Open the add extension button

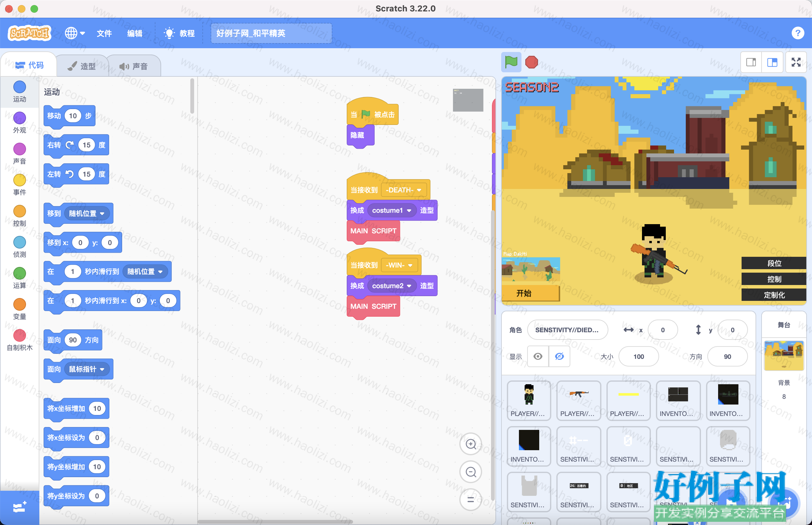coord(19,507)
